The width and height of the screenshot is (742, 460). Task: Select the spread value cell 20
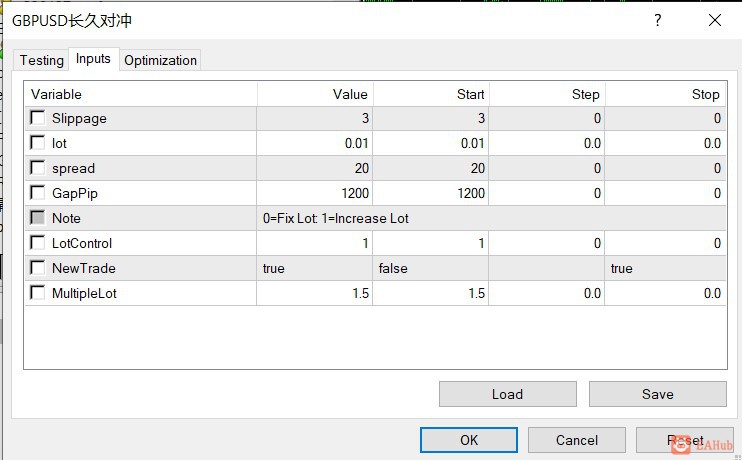coord(315,168)
